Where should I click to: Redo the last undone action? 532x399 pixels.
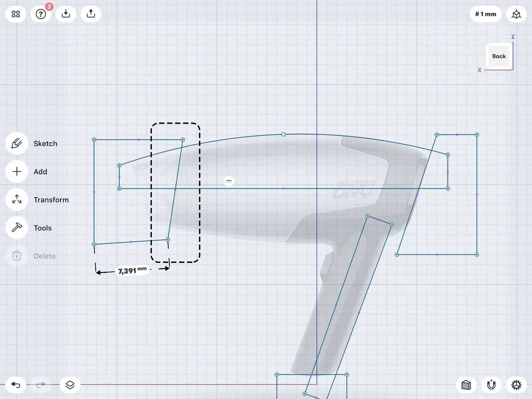click(x=41, y=385)
